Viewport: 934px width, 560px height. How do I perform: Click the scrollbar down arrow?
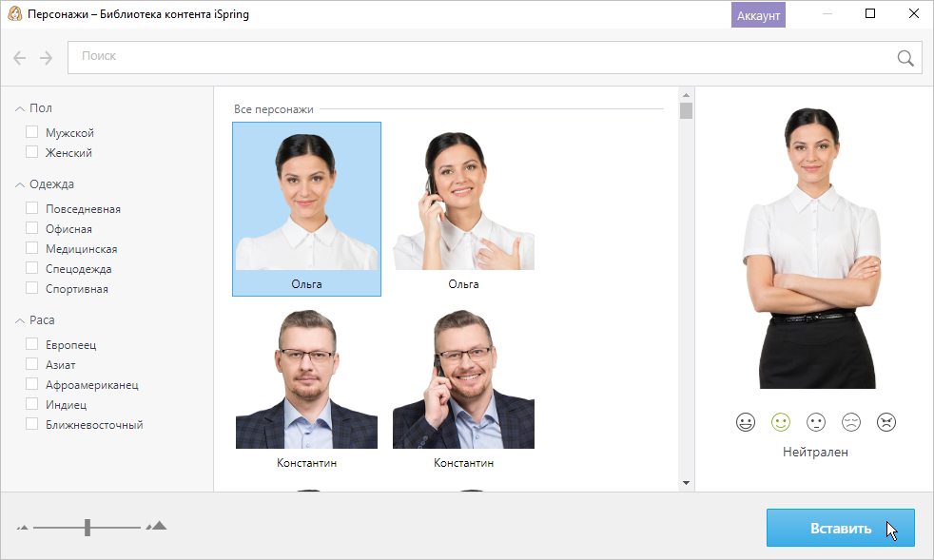click(686, 483)
